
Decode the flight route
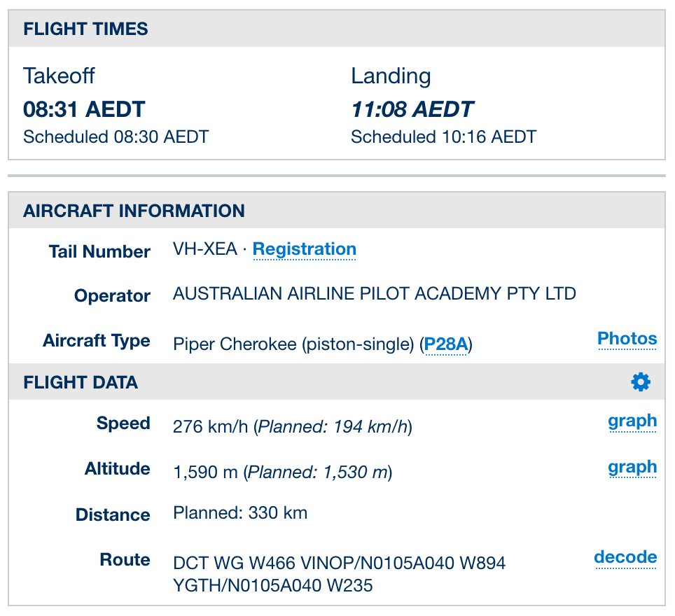625,558
